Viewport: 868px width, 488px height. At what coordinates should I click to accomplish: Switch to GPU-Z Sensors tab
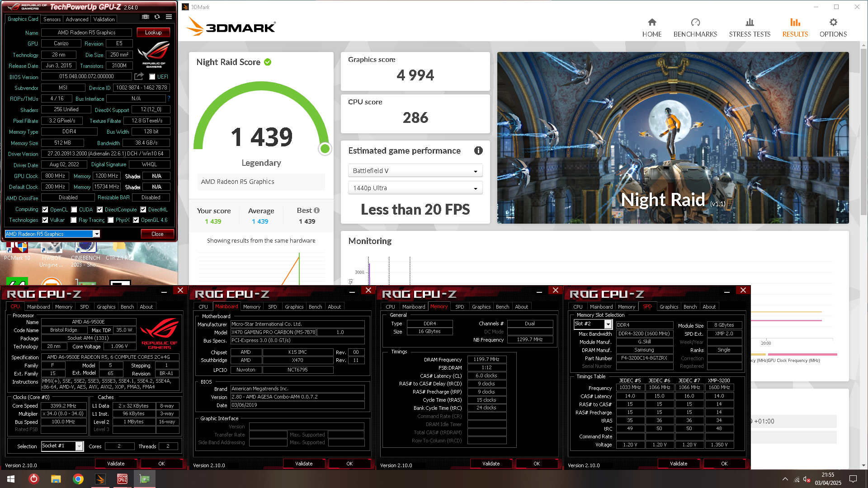click(x=52, y=19)
